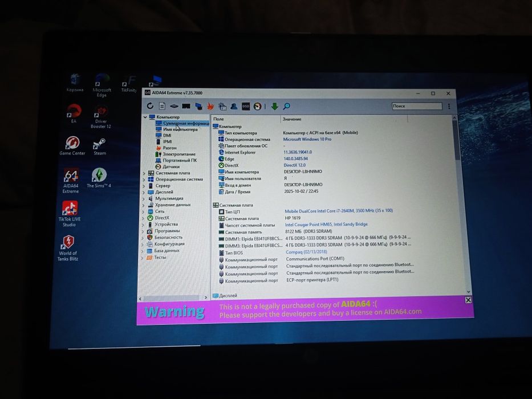Expand the Сеть tree node

pyautogui.click(x=144, y=211)
